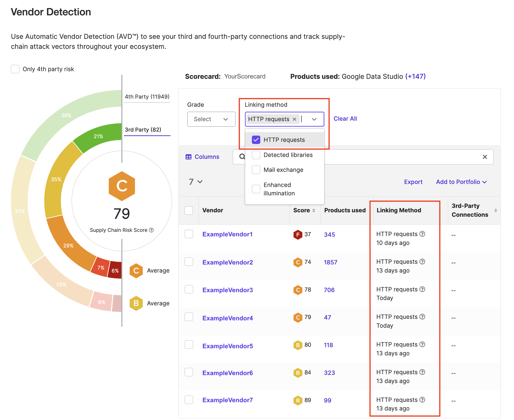The image size is (514, 420).
Task: Switch to the 4th Party (11949) tab
Action: (x=147, y=97)
